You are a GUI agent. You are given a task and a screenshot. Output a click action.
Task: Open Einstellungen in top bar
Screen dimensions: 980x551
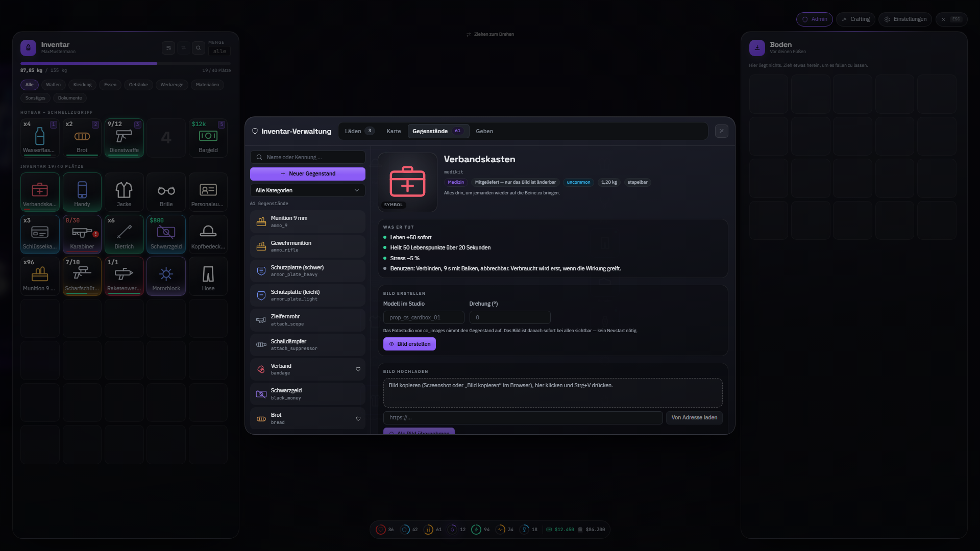(x=905, y=19)
